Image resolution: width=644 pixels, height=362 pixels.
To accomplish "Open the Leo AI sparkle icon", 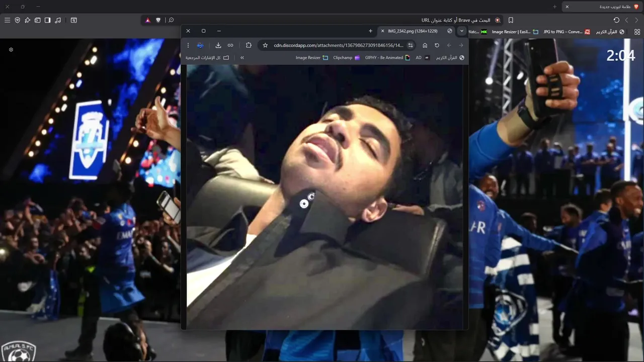I will pyautogui.click(x=28, y=20).
